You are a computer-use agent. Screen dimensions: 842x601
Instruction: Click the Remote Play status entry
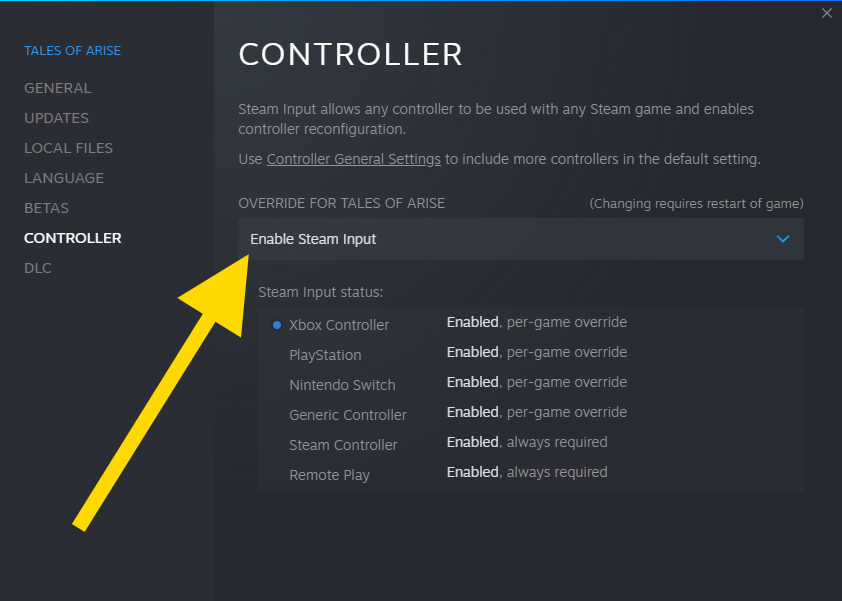329,475
